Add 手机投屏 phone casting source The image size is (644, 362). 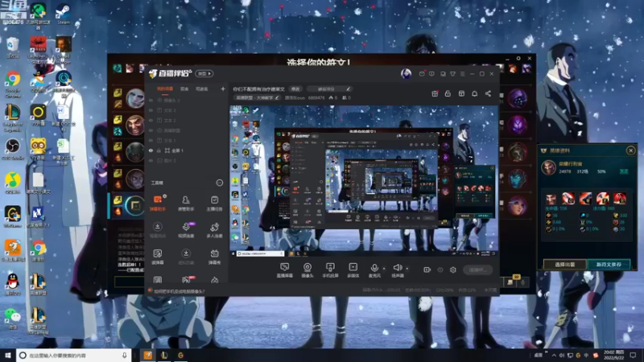tap(330, 270)
